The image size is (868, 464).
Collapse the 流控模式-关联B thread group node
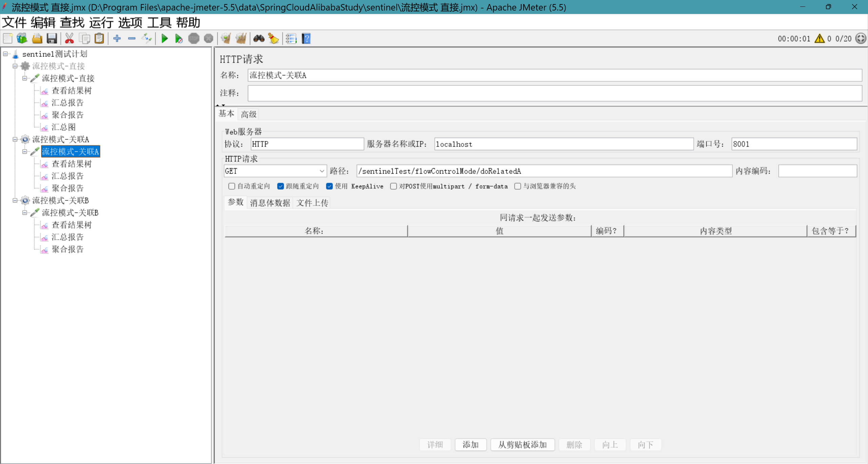pyautogui.click(x=15, y=200)
